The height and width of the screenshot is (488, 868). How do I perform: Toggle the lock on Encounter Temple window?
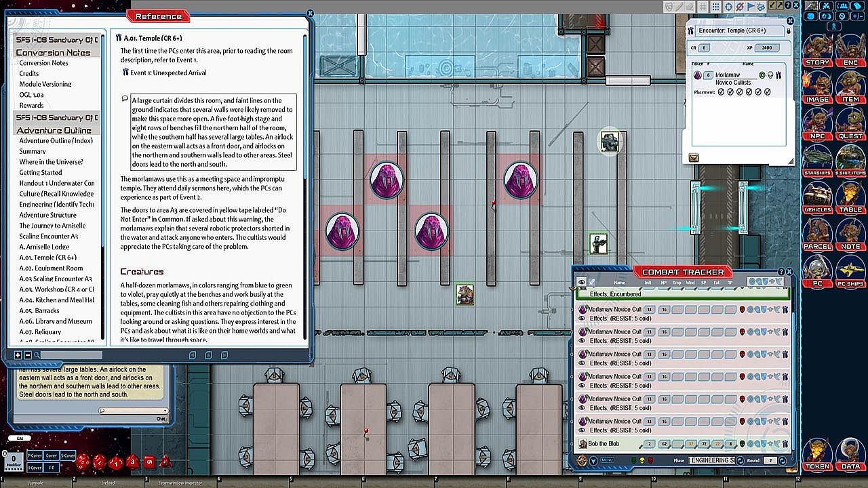(788, 30)
